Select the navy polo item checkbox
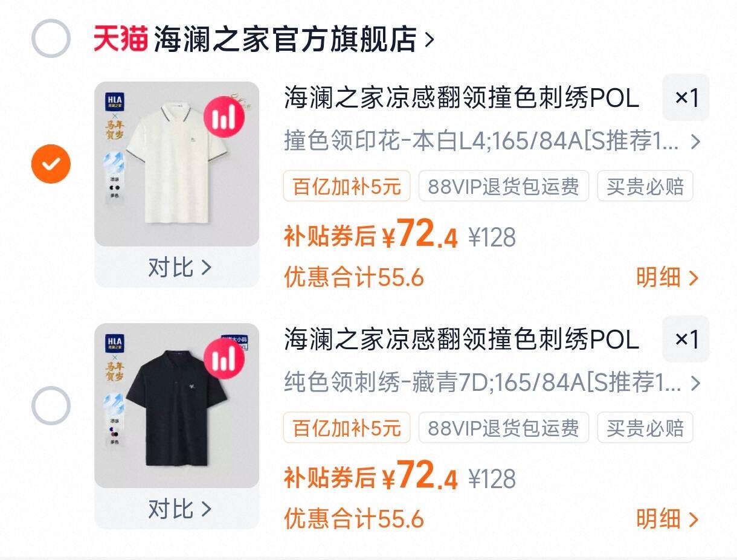 pyautogui.click(x=51, y=405)
